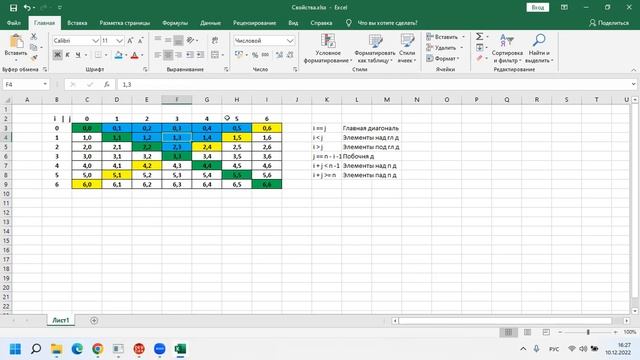The image size is (640, 360).
Task: Add a new sheet plus button
Action: pos(94,320)
